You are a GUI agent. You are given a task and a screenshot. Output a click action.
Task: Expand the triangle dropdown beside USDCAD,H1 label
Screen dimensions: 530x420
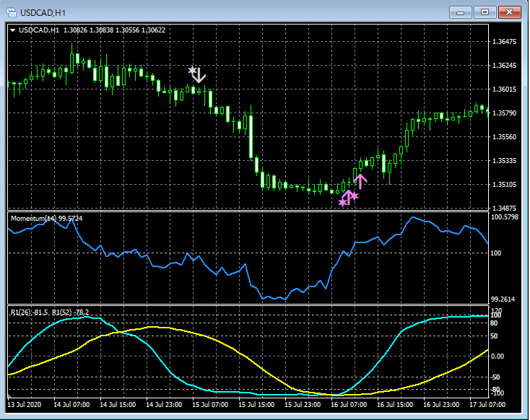pos(13,30)
